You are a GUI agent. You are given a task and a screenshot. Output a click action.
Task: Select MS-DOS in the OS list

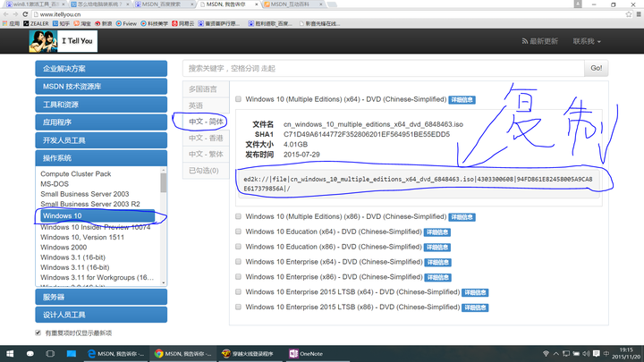55,184
